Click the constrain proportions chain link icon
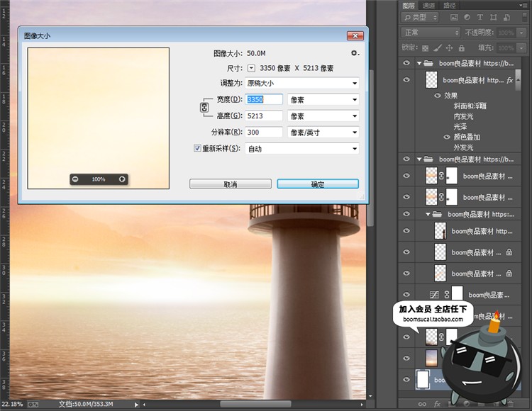The width and height of the screenshot is (532, 411). [x=204, y=108]
